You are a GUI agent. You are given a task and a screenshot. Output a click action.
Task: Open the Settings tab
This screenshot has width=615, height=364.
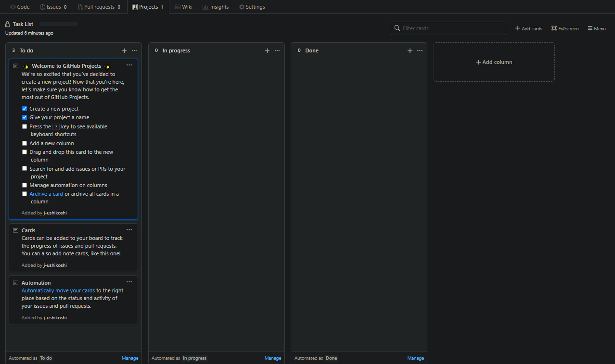(x=252, y=7)
